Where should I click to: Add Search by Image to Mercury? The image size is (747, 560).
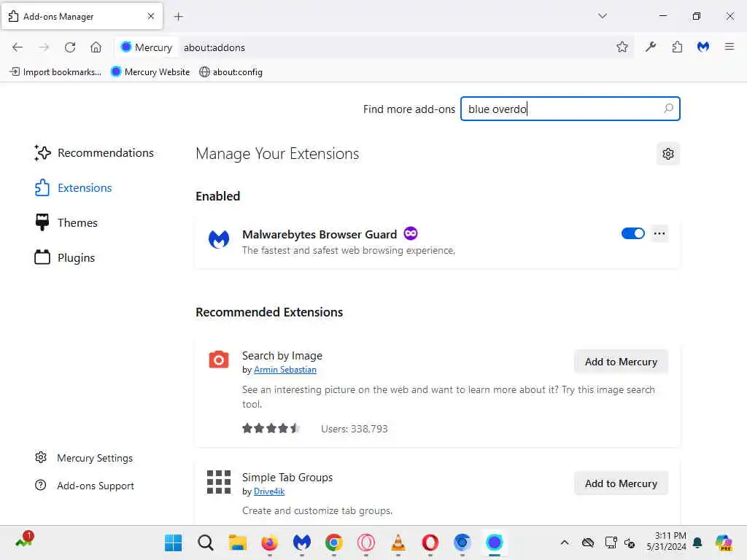tap(621, 362)
